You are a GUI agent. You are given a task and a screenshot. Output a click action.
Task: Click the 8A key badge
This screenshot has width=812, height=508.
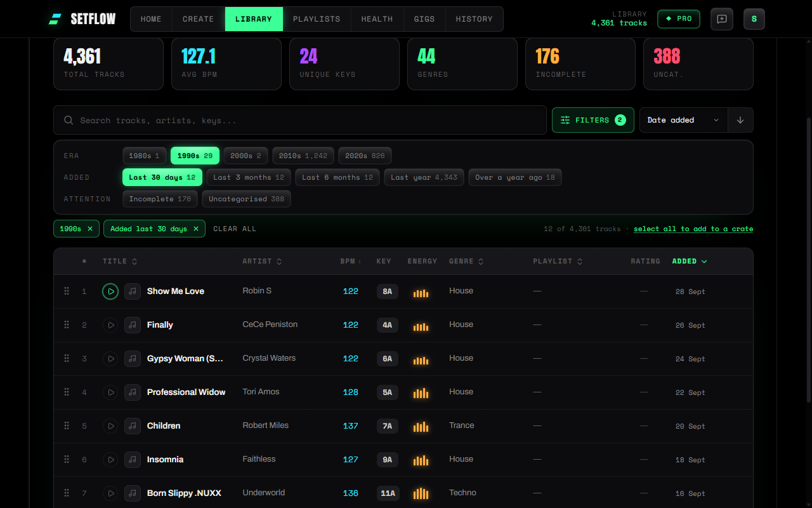(388, 291)
